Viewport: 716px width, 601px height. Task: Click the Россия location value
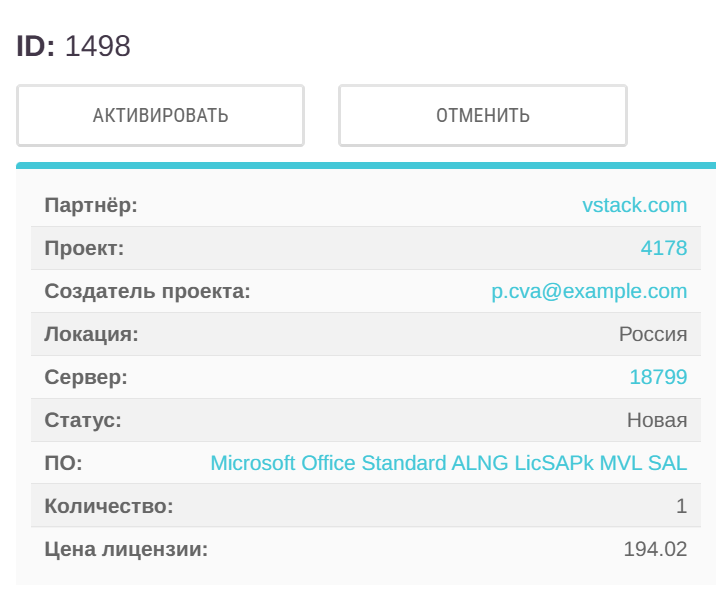click(x=653, y=334)
